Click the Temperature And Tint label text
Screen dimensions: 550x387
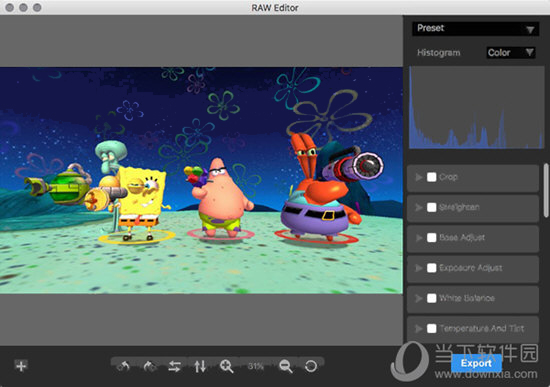tap(482, 328)
